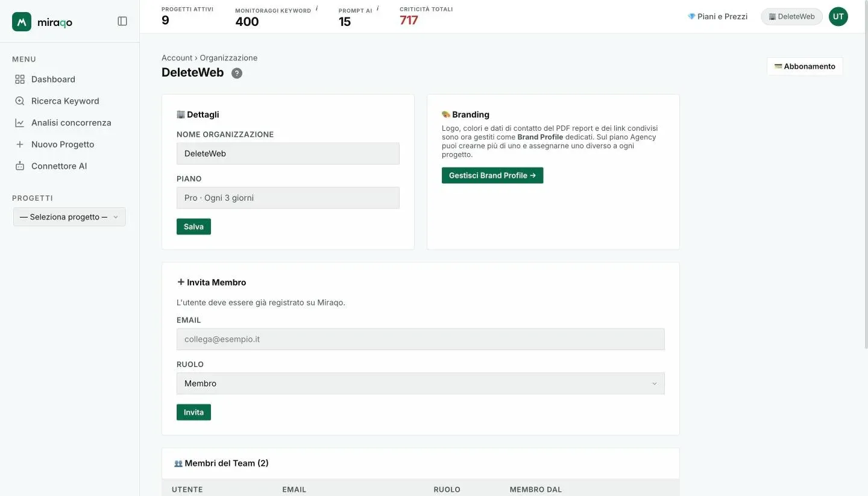
Task: Click the Piano field showing Pro
Action: [288, 198]
